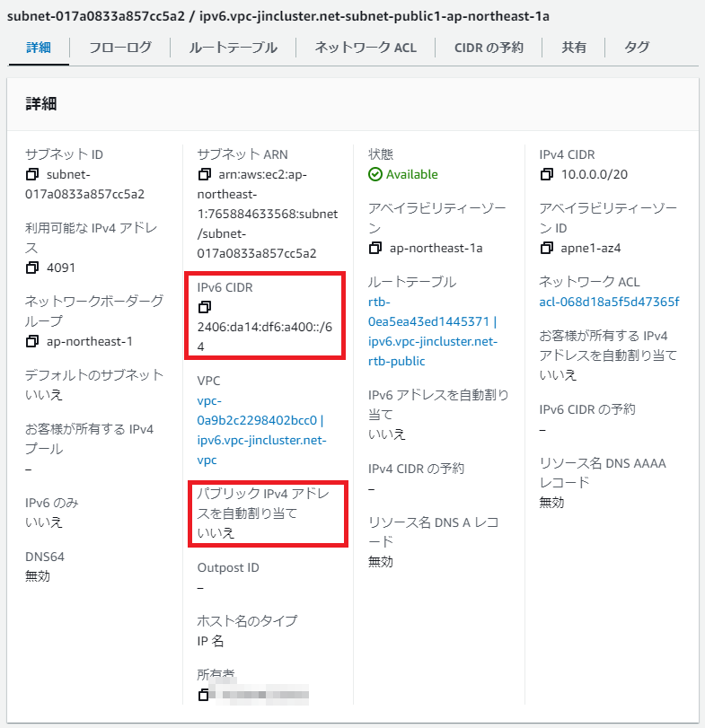Copy the owner account ID
This screenshot has width=705, height=728.
point(205,694)
